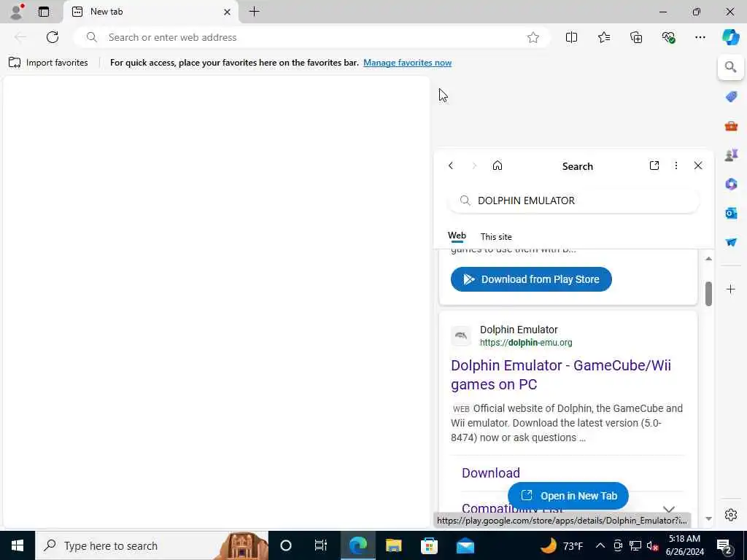
Task: Click the search panel scrollbar thumb
Action: pos(708,294)
